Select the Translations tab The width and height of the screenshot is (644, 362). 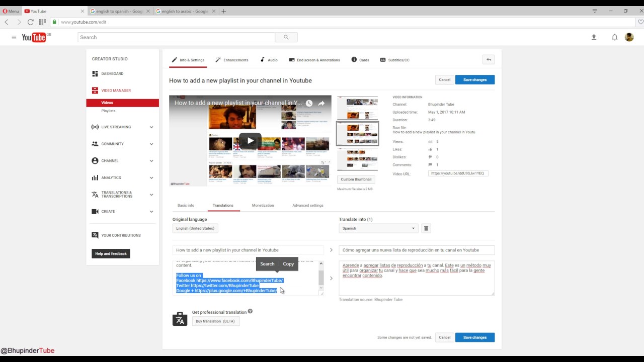coord(223,205)
